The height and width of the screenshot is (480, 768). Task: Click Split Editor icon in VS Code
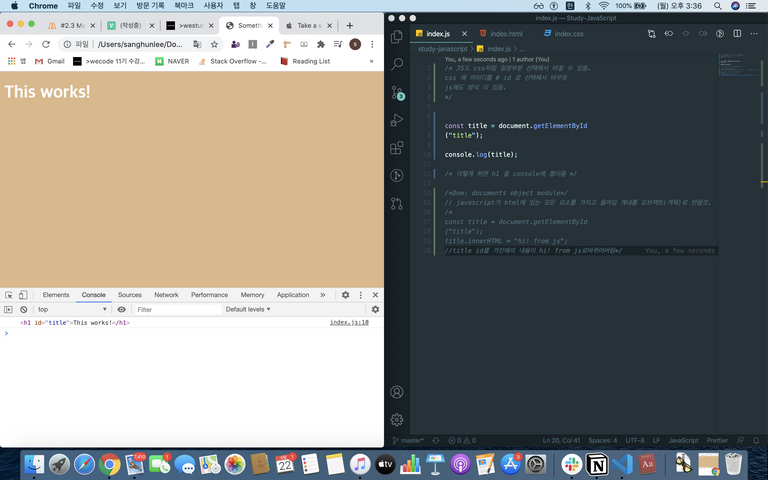click(x=737, y=33)
